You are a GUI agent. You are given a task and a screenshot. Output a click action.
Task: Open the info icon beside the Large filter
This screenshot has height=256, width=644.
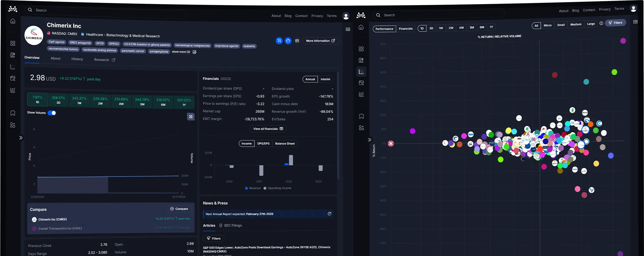click(601, 23)
